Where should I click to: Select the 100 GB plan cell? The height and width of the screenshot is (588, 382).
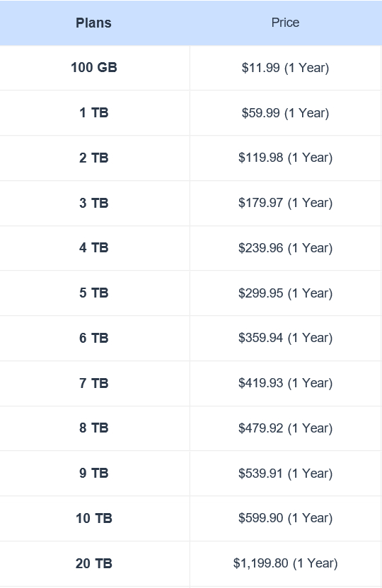94,68
